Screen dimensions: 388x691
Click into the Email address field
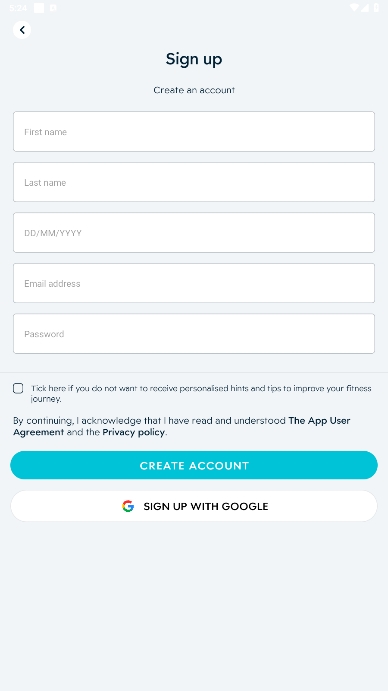tap(194, 283)
